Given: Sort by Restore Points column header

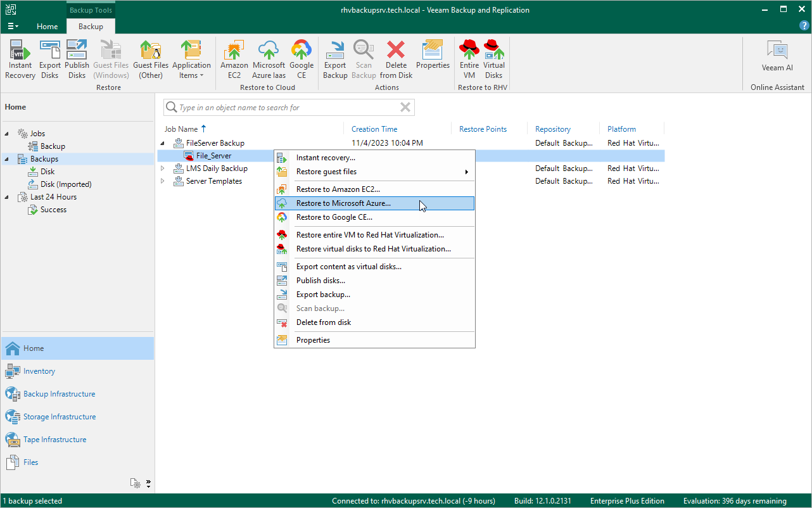Looking at the screenshot, I should (483, 129).
